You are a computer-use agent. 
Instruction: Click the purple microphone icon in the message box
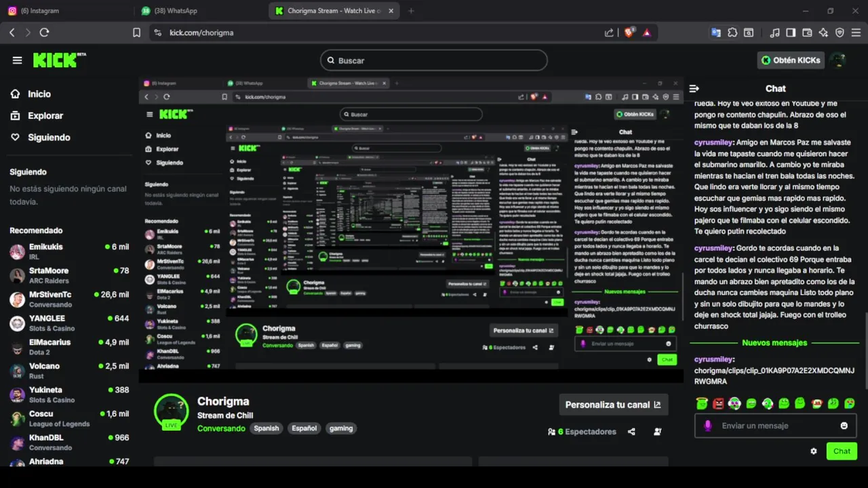pyautogui.click(x=707, y=426)
